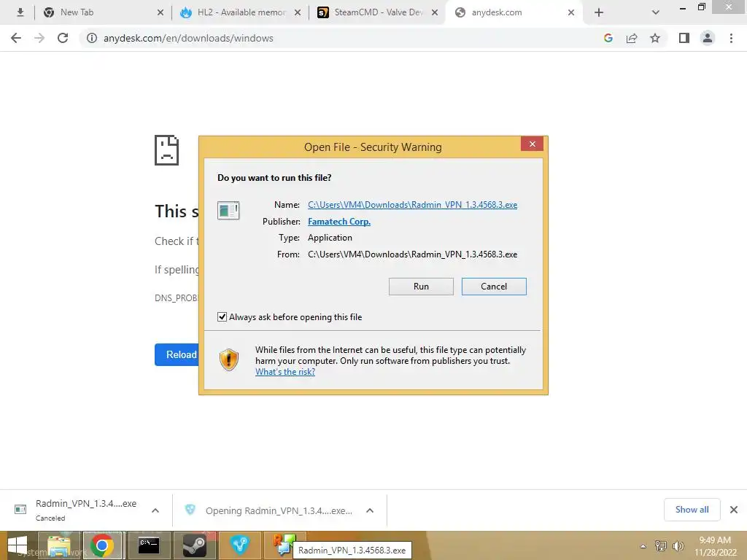Click Show all downloads
This screenshot has width=747, height=560.
[692, 510]
